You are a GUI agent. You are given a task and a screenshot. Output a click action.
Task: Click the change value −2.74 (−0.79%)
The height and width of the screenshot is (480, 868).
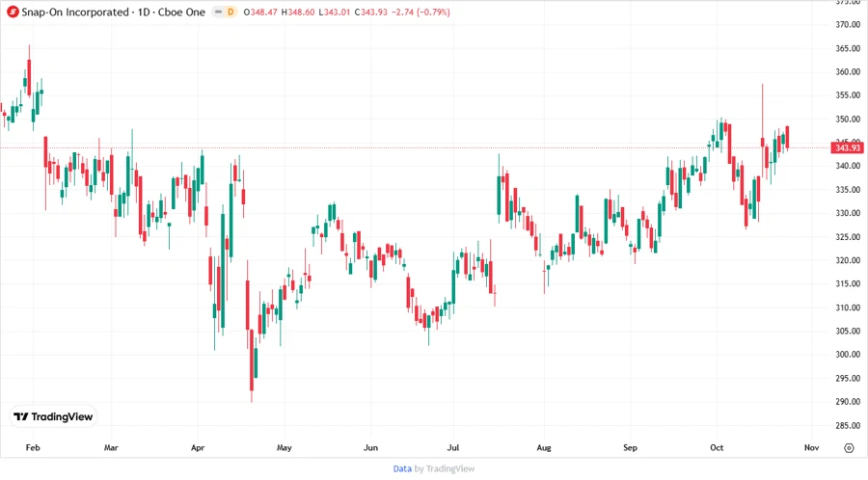pos(420,12)
